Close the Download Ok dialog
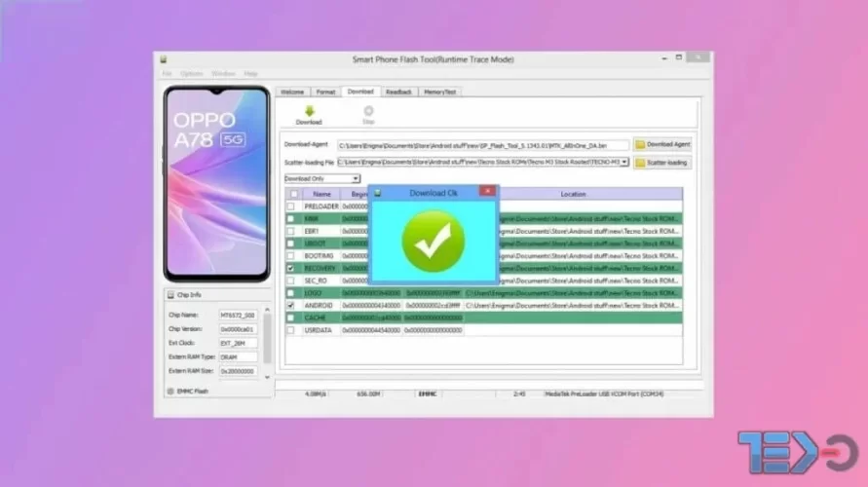Image resolution: width=868 pixels, height=487 pixels. pos(487,191)
